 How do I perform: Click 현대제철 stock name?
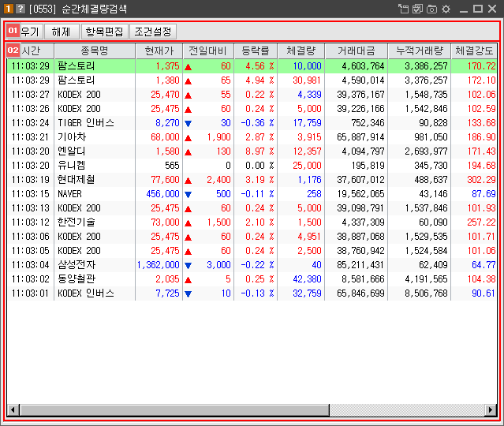(76, 179)
